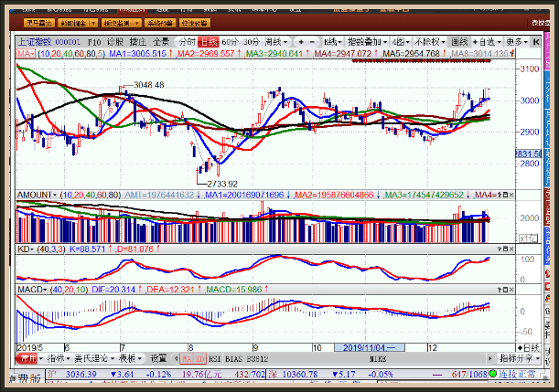
Task: Open the 全景 panorama view
Action: [160, 42]
